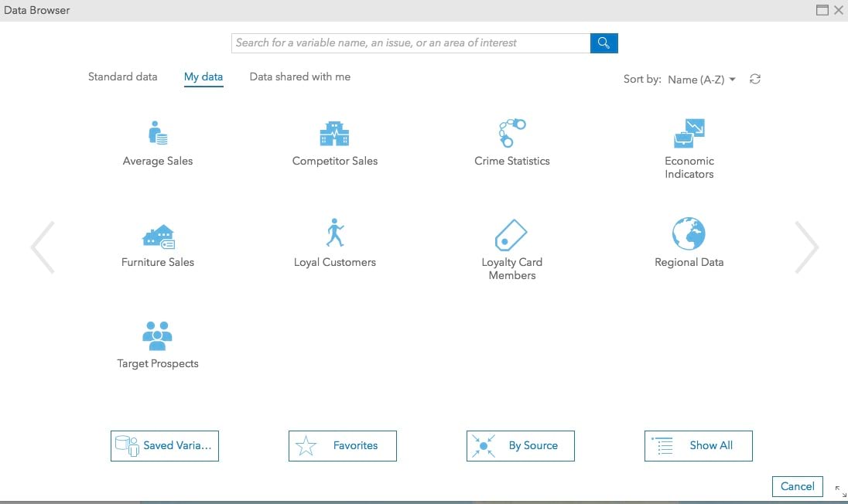Go to the previous page with the left chevron

point(43,247)
